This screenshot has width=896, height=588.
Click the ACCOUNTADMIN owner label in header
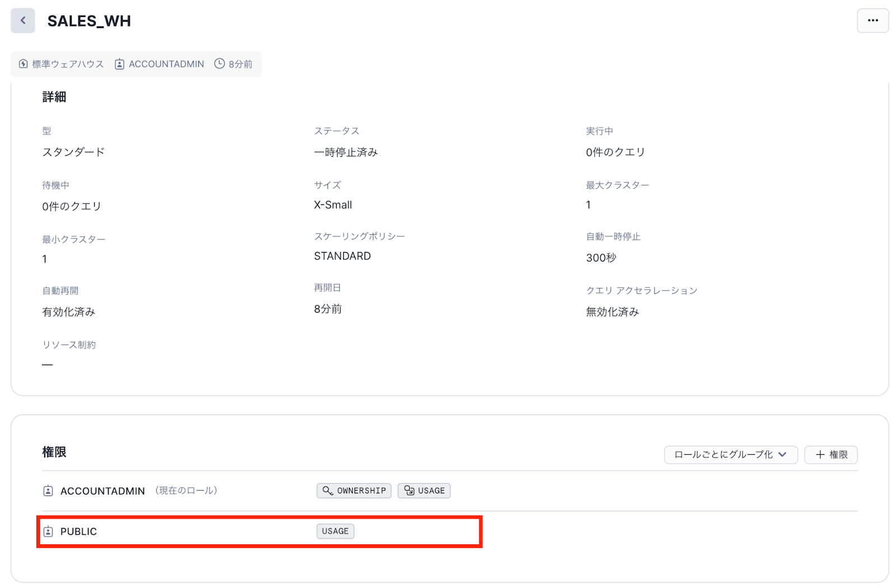tap(166, 64)
